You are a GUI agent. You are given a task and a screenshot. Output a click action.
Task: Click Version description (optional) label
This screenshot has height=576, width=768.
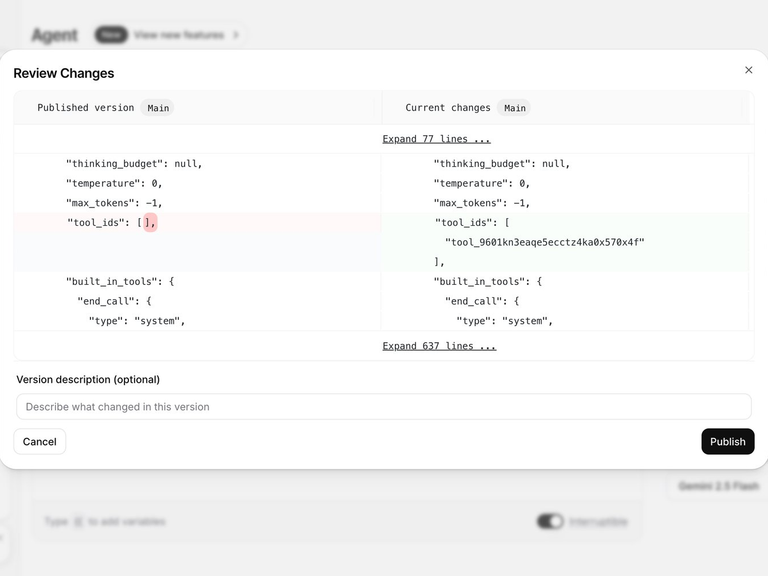pyautogui.click(x=88, y=380)
